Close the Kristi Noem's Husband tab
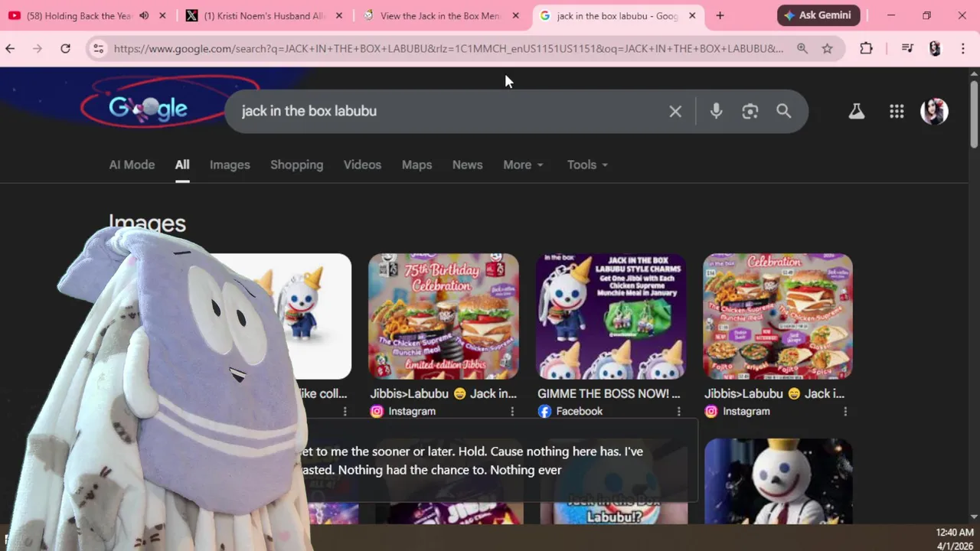Screen dimensions: 980x551 pos(339,15)
